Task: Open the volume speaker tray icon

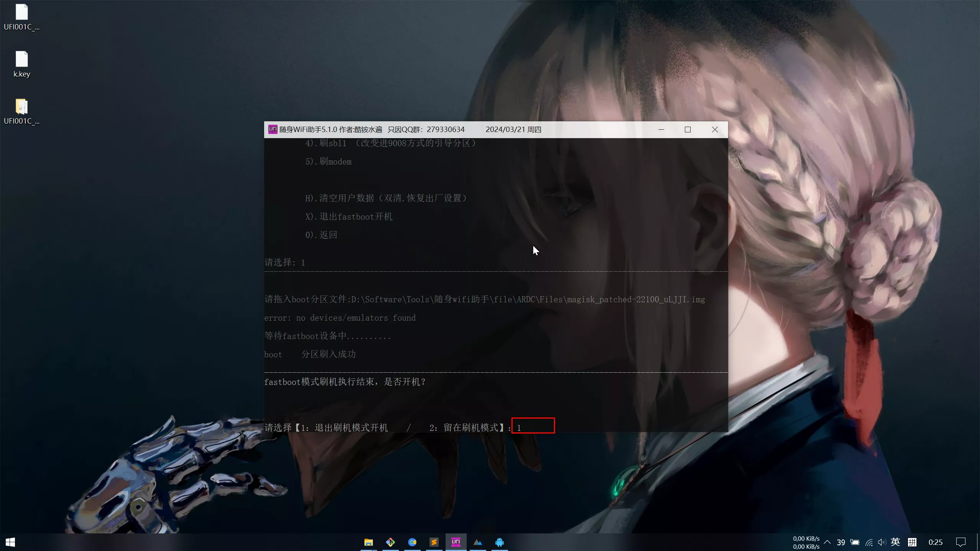Action: pos(882,542)
